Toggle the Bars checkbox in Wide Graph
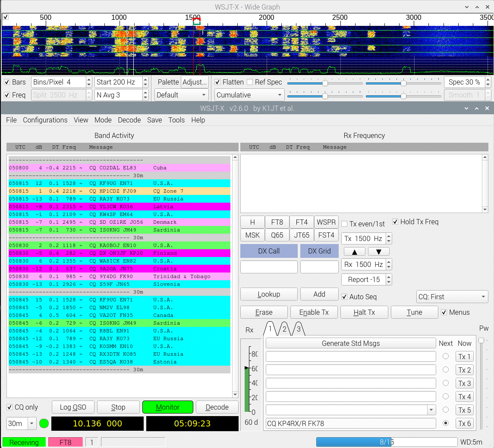Image resolution: width=494 pixels, height=448 pixels. point(7,82)
